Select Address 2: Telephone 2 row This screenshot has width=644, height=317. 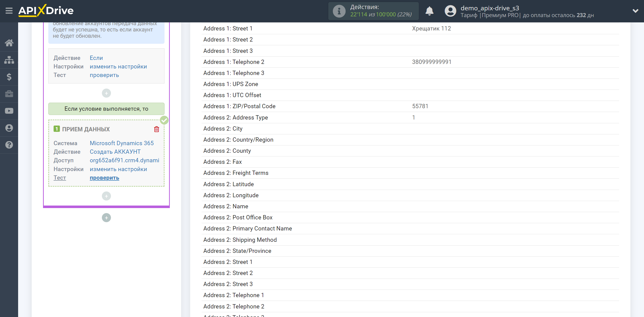[x=410, y=306]
